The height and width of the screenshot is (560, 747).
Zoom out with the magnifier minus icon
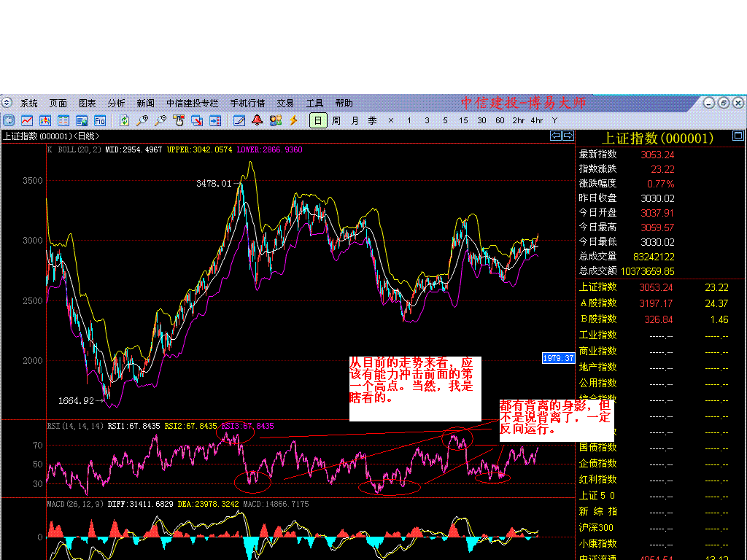[160, 120]
